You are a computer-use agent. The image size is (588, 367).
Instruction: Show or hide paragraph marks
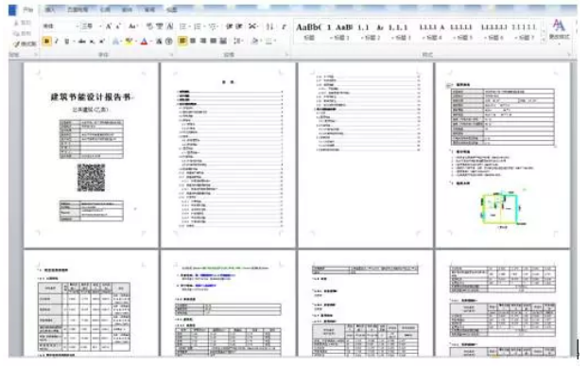(284, 26)
